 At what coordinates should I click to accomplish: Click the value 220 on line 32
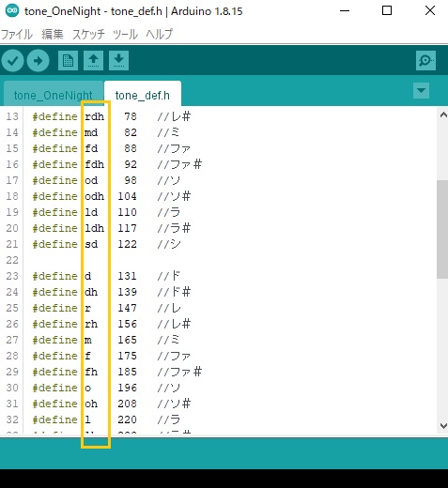pyautogui.click(x=127, y=419)
